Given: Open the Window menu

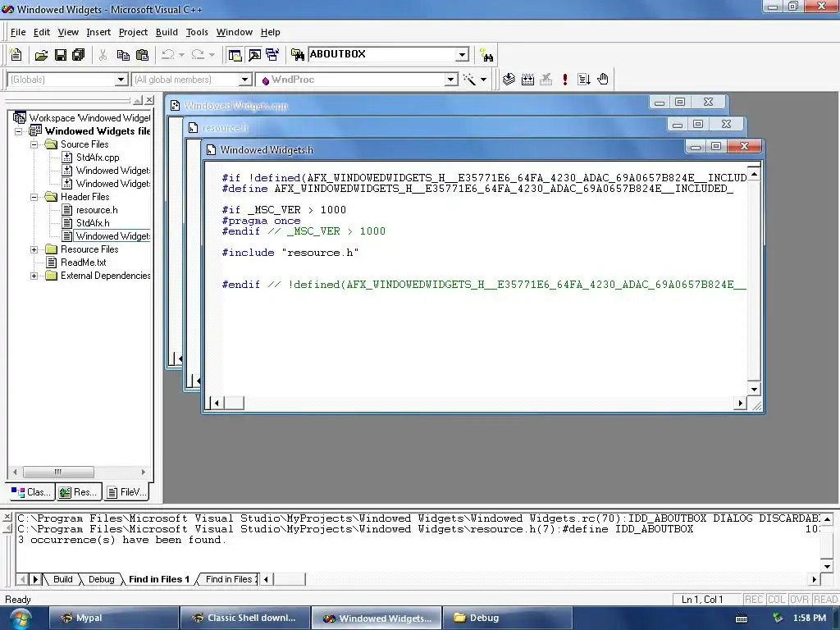Looking at the screenshot, I should [234, 32].
